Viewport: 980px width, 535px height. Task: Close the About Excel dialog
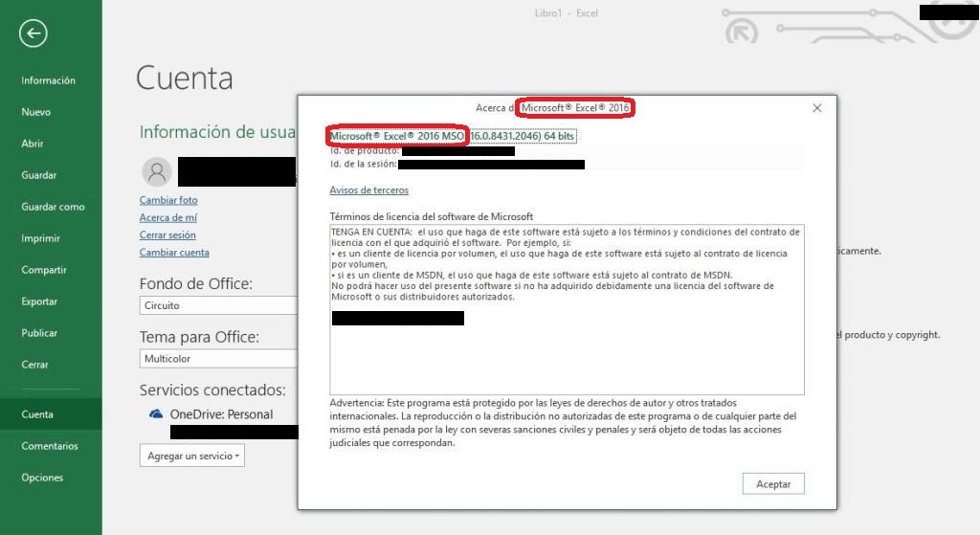[x=817, y=108]
